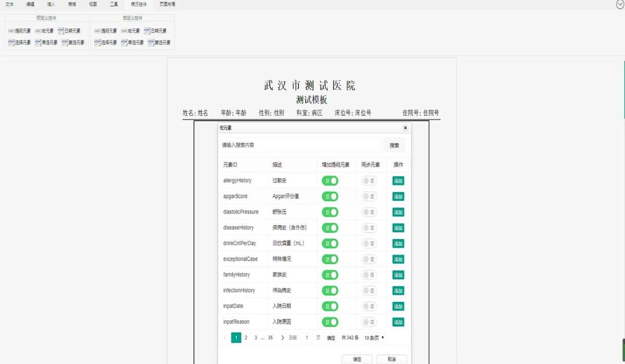Confirm page jump with pagination 确定
Viewport: 625px width, 364px height.
tap(331, 338)
